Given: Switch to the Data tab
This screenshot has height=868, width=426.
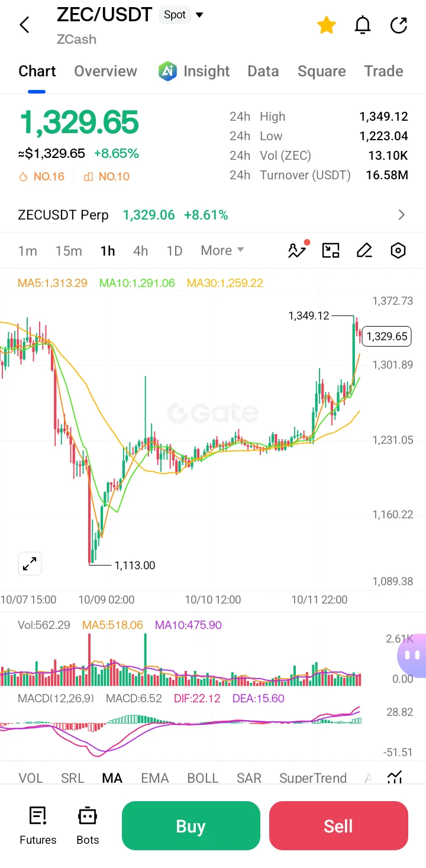Looking at the screenshot, I should (x=263, y=72).
